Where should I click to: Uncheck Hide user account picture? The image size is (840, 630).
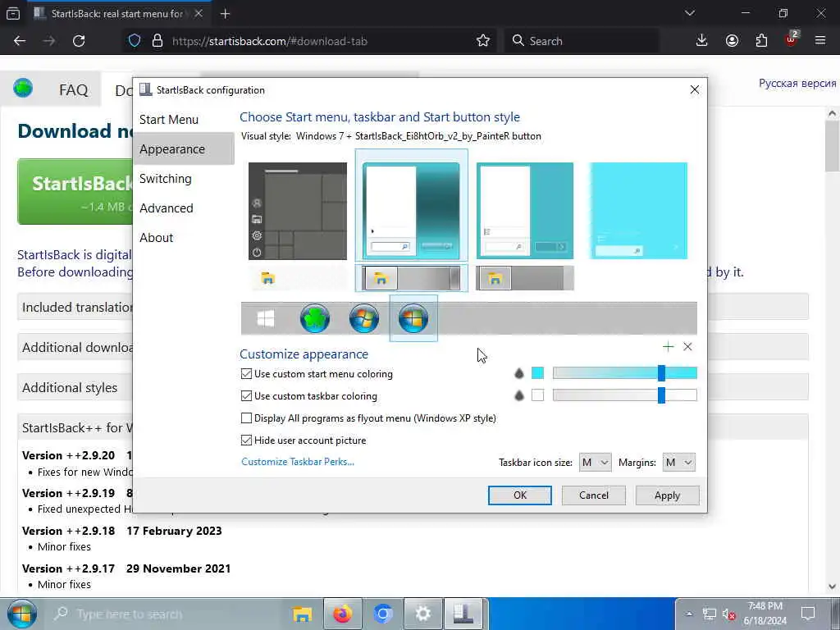tap(246, 441)
